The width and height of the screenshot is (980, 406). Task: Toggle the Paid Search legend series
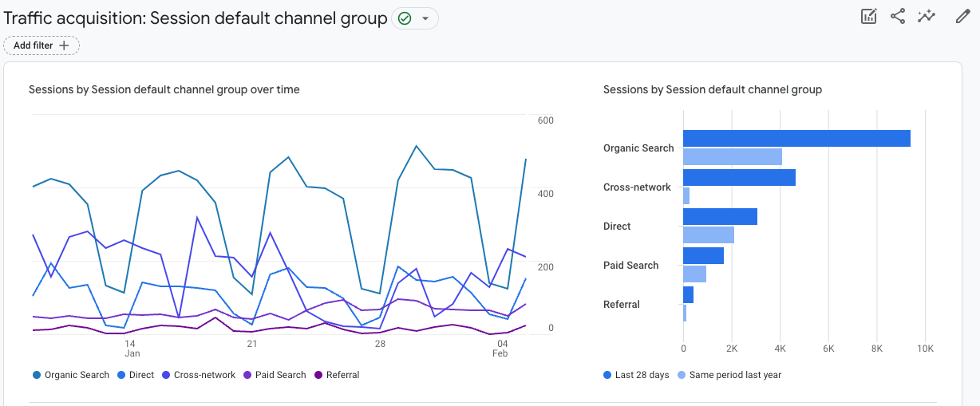[275, 375]
